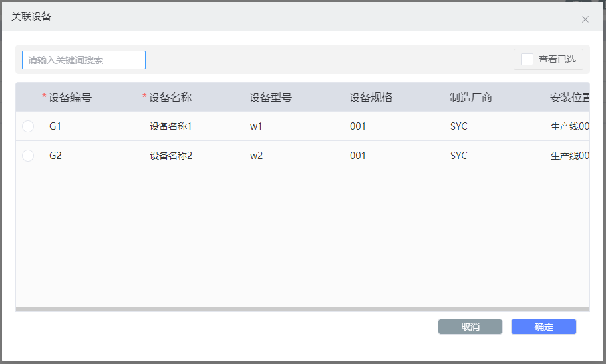Click the 设备名称2 cell
Screen dimensions: 606x364
point(170,156)
